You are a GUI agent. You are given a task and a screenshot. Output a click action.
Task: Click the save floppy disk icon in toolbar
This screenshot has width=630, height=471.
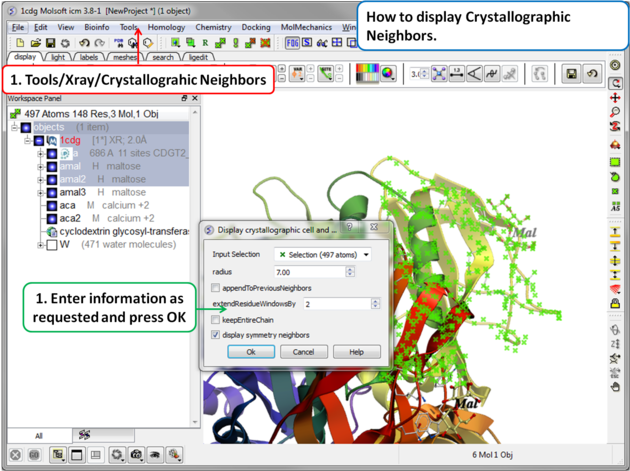[51, 44]
